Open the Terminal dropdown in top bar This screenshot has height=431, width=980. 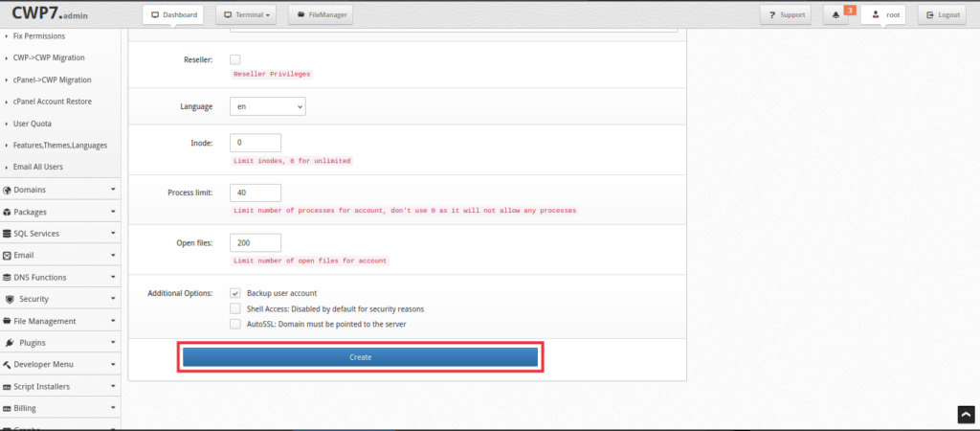tap(246, 15)
